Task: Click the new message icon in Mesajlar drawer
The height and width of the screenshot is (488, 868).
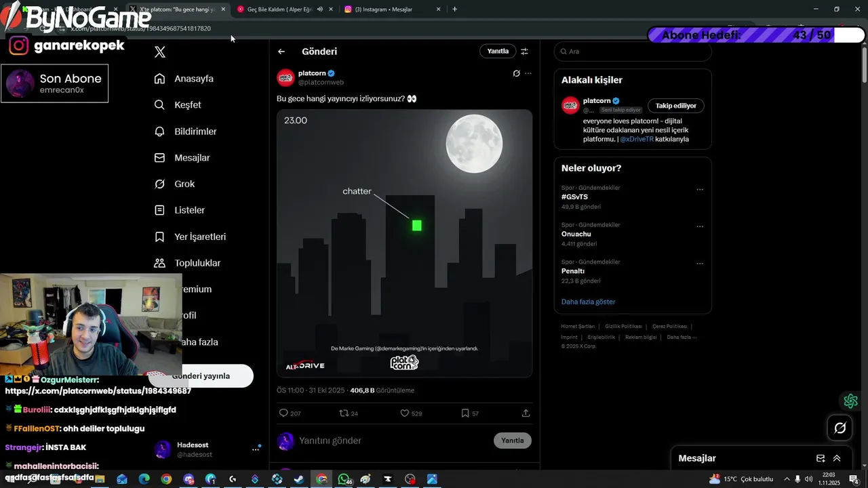Action: coord(821,458)
